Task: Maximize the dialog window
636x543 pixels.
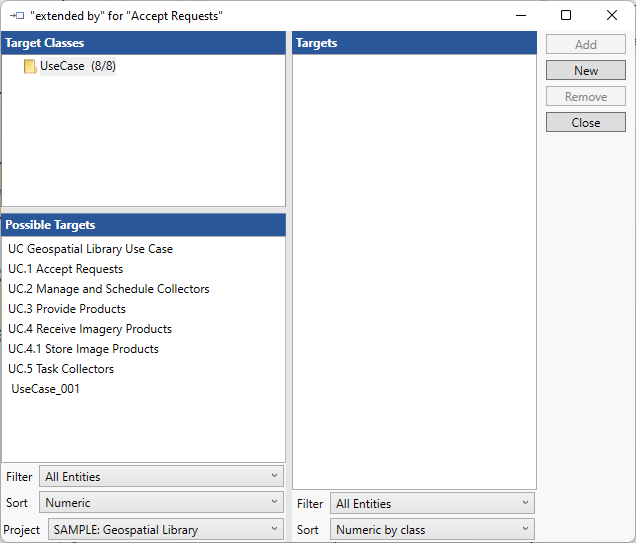Action: click(566, 15)
